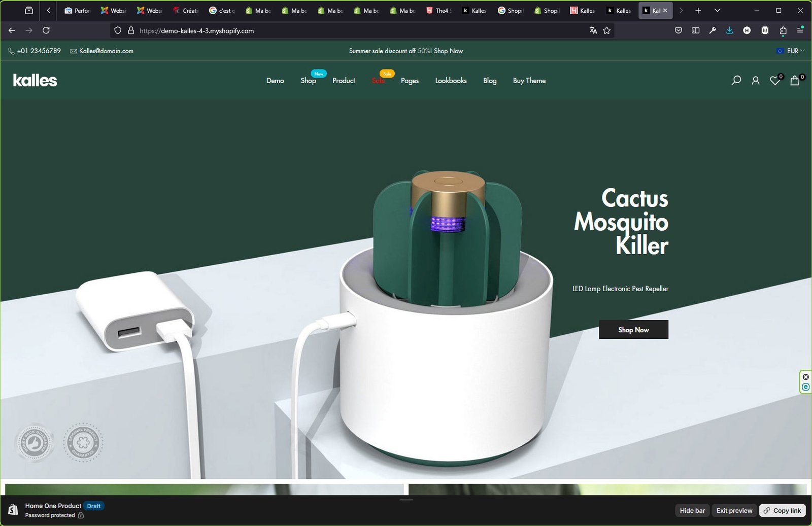Screen dimensions: 812x526
Task: Open the list all tabs chevron
Action: pos(717,10)
